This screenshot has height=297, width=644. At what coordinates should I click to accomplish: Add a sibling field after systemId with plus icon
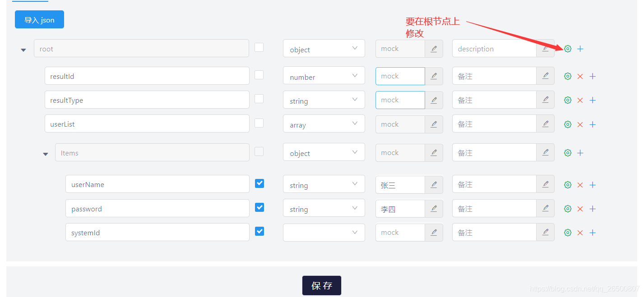point(593,232)
